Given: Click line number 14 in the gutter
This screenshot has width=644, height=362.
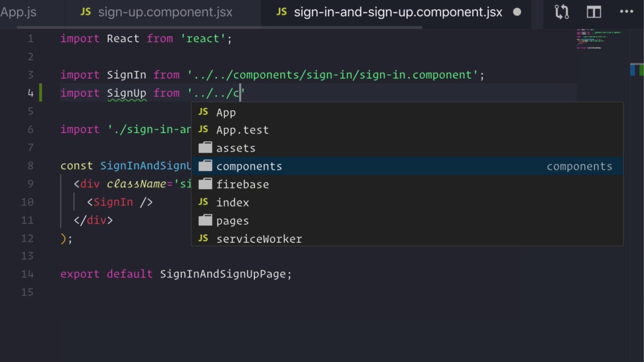Looking at the screenshot, I should point(28,274).
